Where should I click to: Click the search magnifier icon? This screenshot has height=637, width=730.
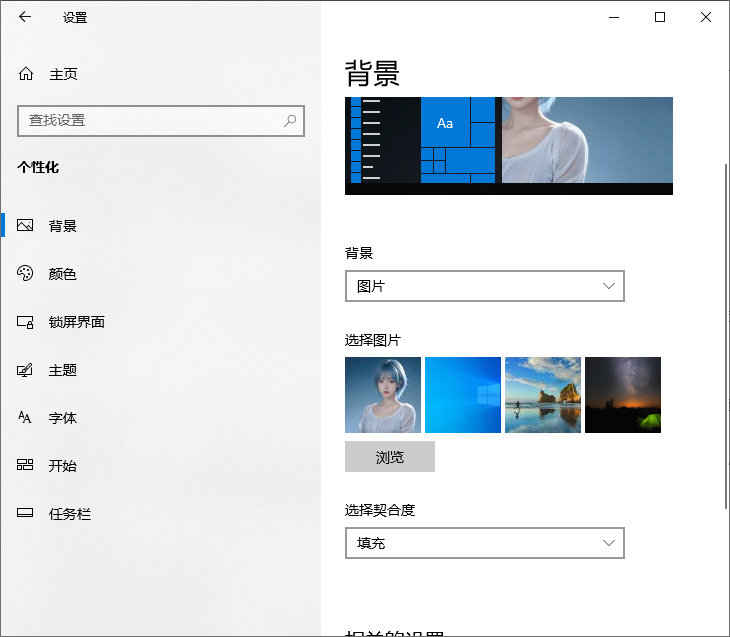coord(290,121)
